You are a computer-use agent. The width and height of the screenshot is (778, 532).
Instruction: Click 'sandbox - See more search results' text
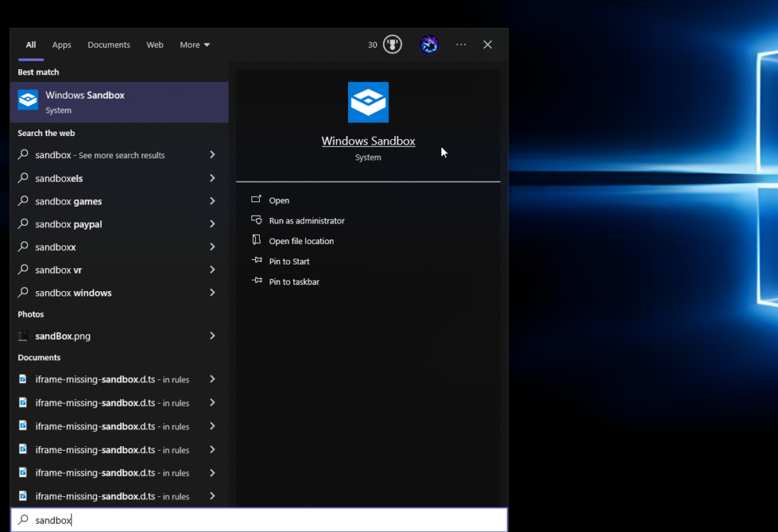[100, 155]
